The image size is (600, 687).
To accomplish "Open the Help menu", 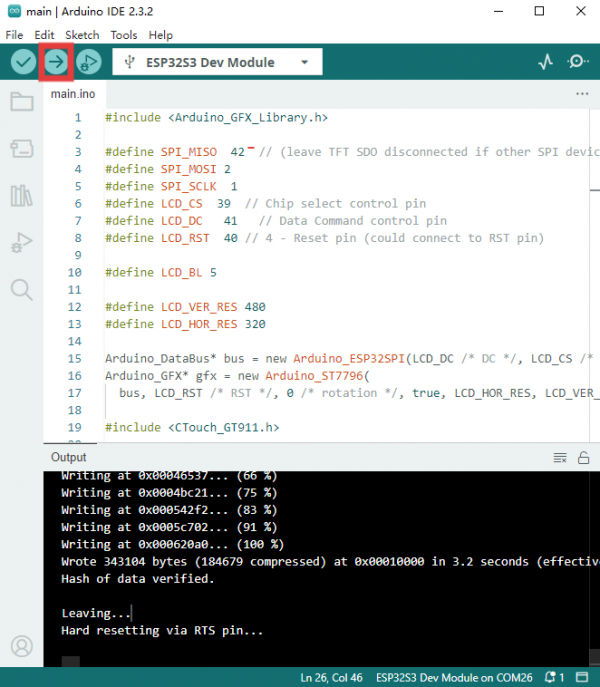I will 160,35.
